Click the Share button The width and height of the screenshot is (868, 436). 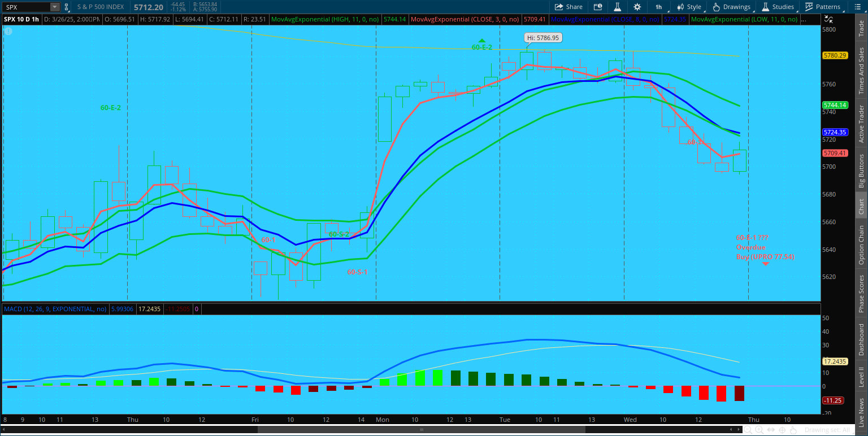tap(568, 7)
